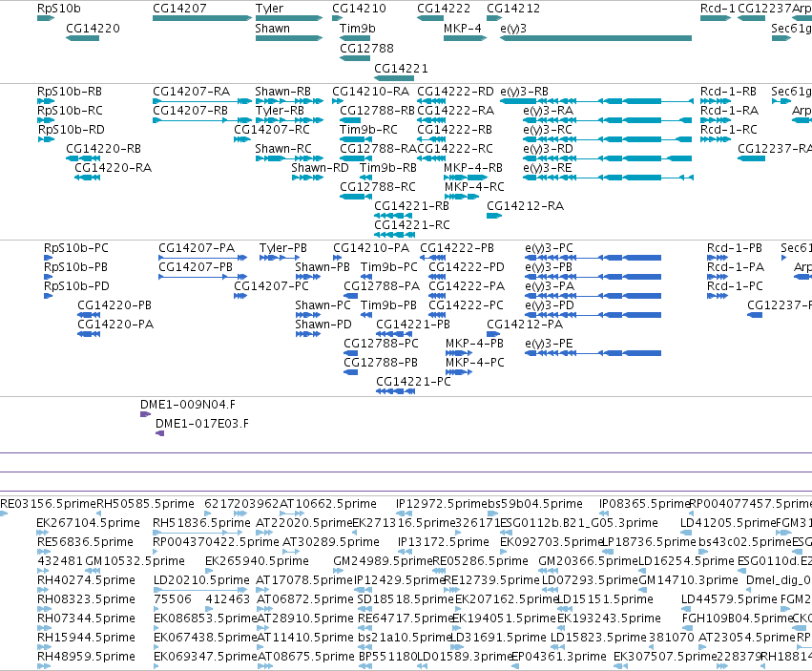Screen dimensions: 812x671
Task: Click the CG14220 gene label
Action: (93, 29)
